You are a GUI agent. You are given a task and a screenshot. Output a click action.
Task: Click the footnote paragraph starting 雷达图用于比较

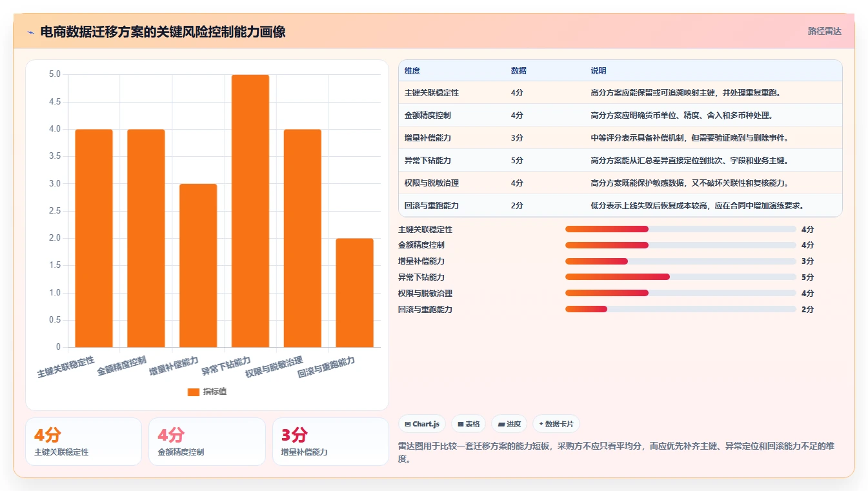618,453
